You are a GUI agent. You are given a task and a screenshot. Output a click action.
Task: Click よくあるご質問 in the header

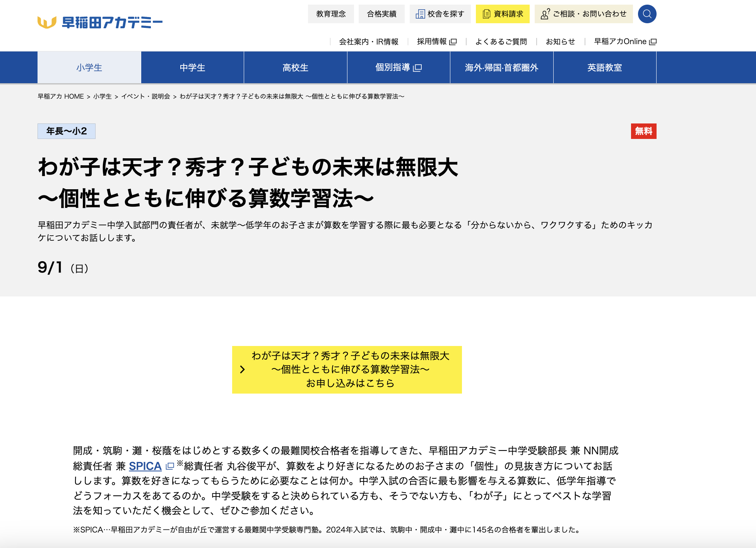502,41
